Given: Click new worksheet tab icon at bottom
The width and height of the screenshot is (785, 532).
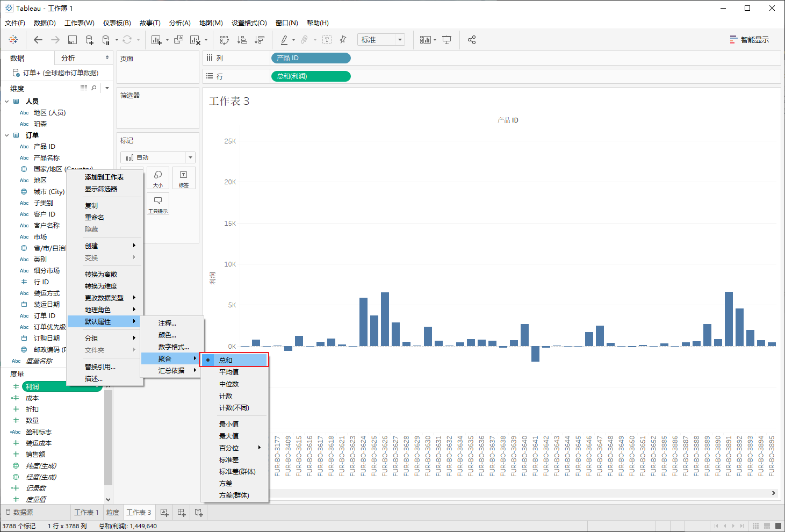Looking at the screenshot, I should pos(164,513).
